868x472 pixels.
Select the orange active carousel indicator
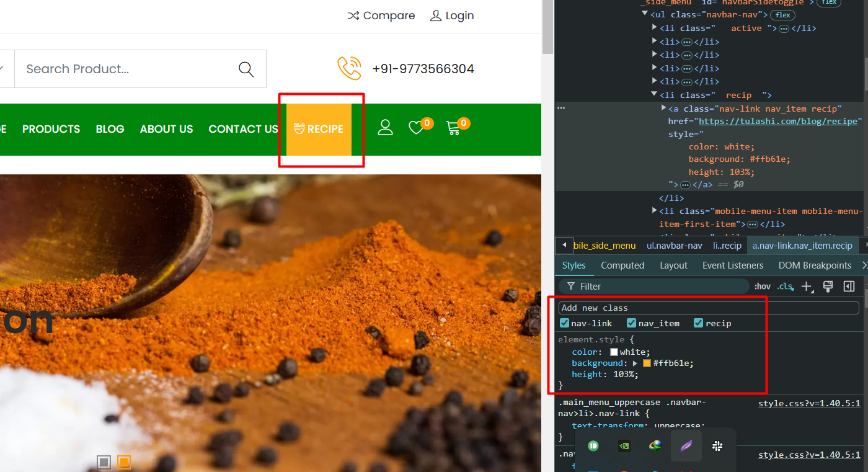coord(124,462)
